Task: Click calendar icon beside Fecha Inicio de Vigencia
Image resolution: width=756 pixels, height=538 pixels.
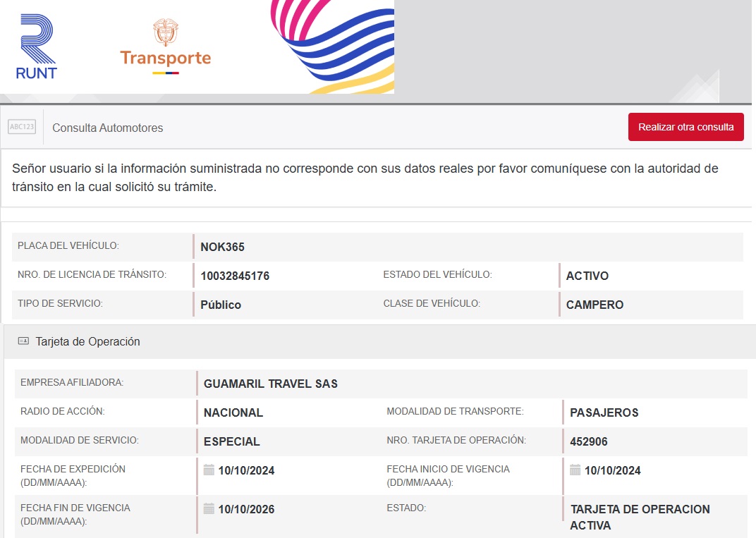Action: [575, 470]
